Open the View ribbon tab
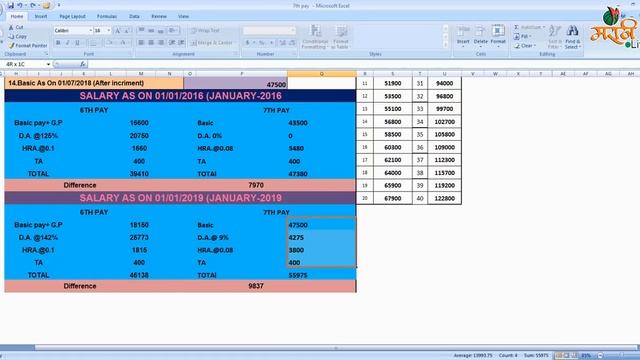The width and height of the screenshot is (640, 360). (x=183, y=16)
